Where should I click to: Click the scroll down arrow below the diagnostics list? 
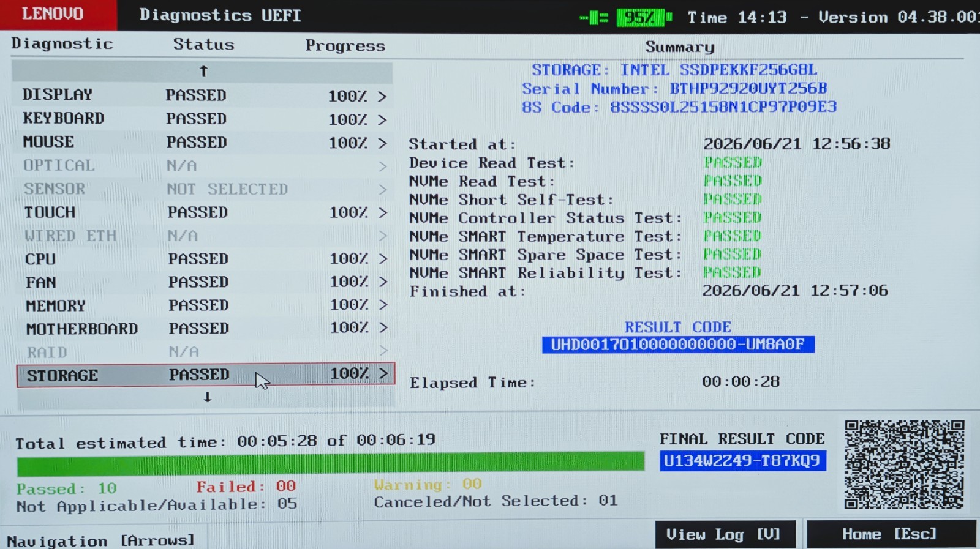[208, 397]
